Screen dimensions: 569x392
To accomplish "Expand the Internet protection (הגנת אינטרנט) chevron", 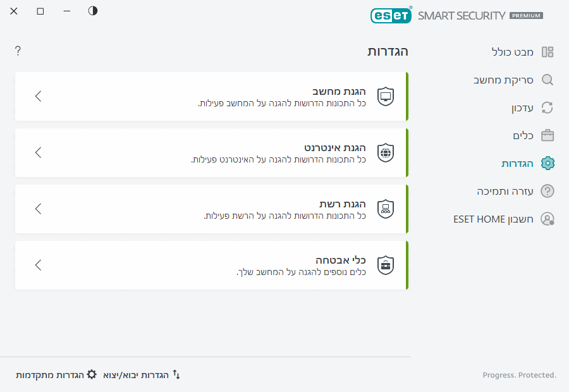I will coord(39,152).
